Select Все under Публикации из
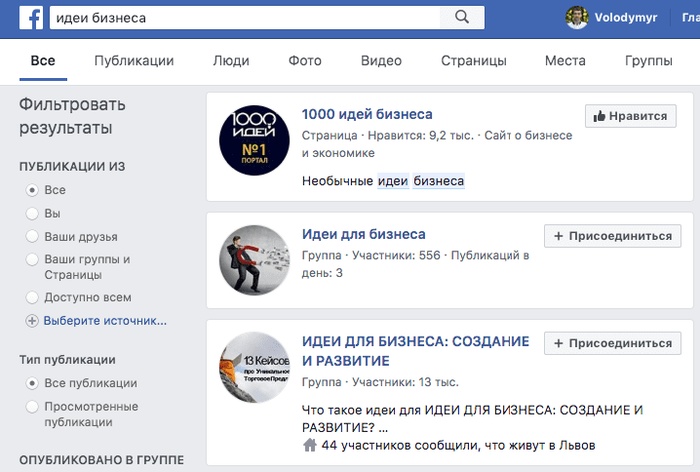This screenshot has width=700, height=472. (x=32, y=190)
